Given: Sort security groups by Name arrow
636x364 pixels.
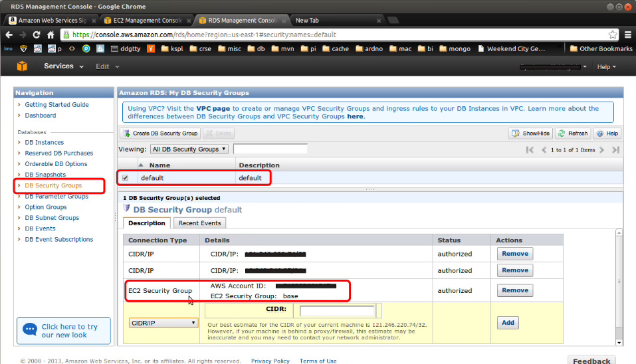Looking at the screenshot, I should point(141,165).
